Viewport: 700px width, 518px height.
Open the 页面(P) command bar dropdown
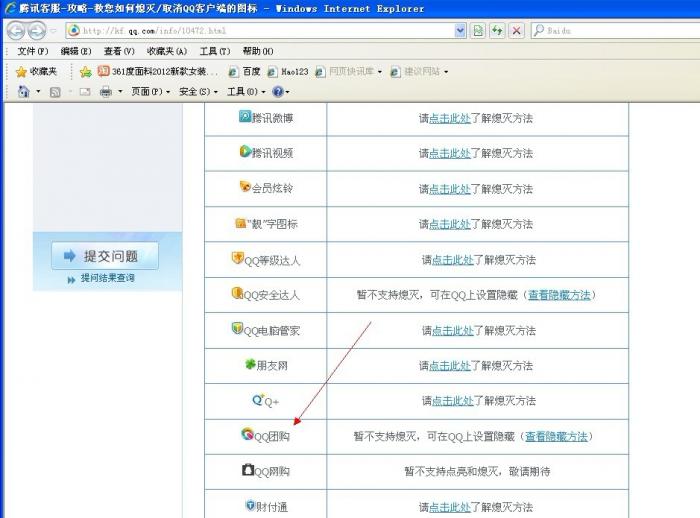pos(150,92)
